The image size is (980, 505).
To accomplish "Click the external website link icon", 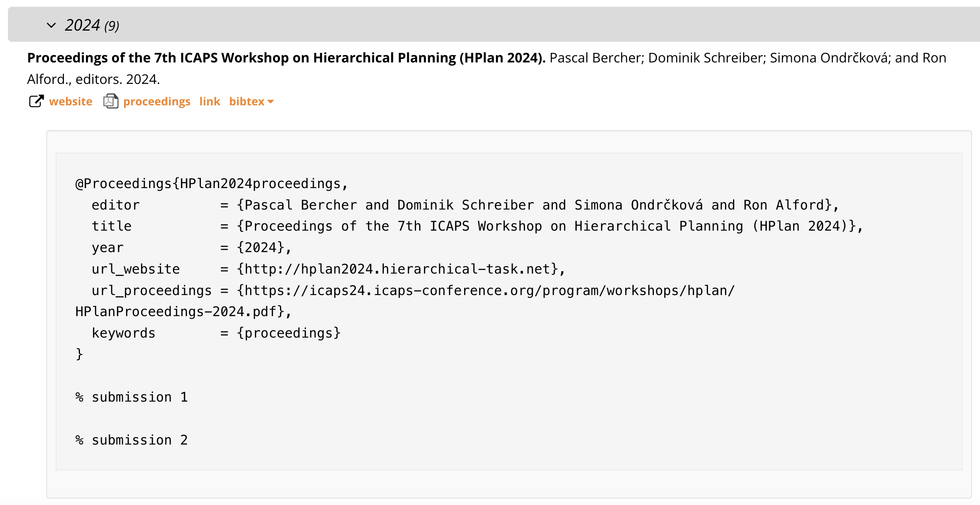I will [36, 101].
